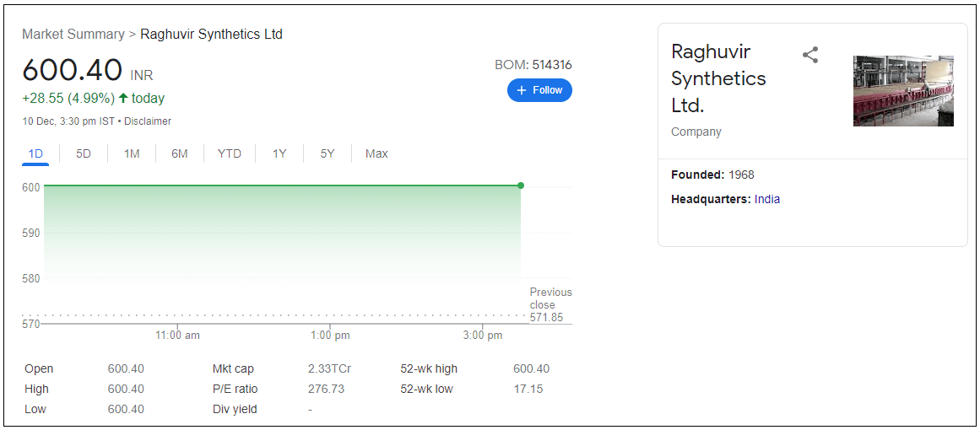Screen dimensions: 980x430
Task: Click the share icon in company card
Action: [810, 55]
